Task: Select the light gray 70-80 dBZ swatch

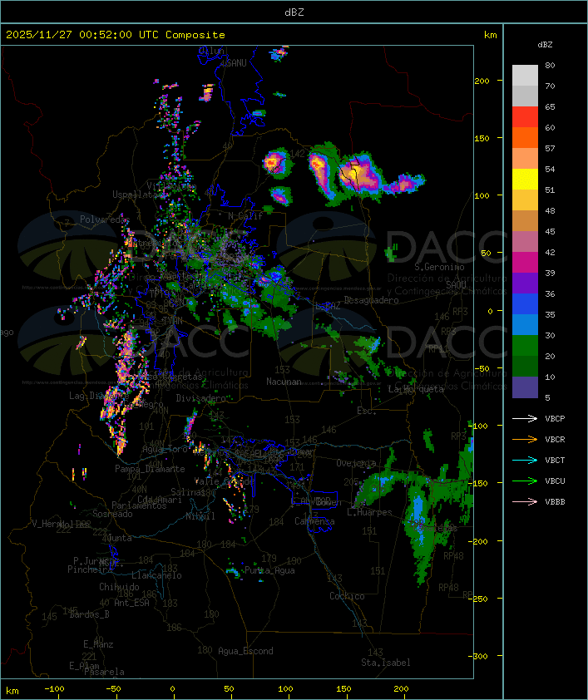Action: pyautogui.click(x=525, y=75)
